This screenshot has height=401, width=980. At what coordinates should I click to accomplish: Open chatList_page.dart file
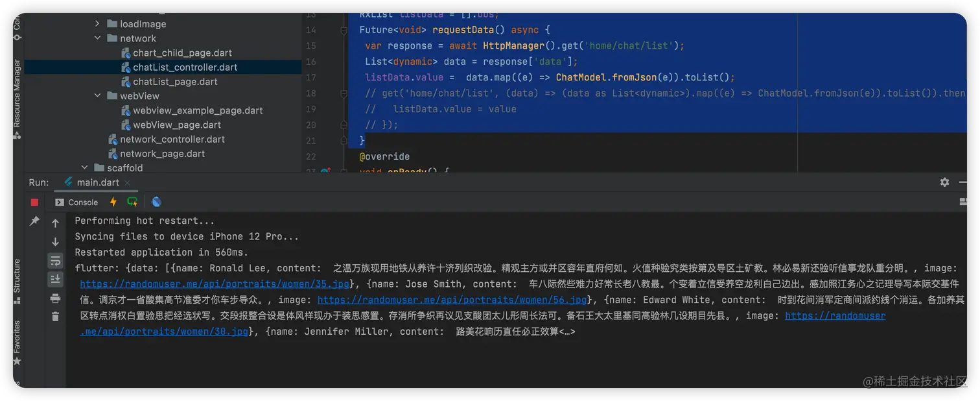(x=175, y=82)
